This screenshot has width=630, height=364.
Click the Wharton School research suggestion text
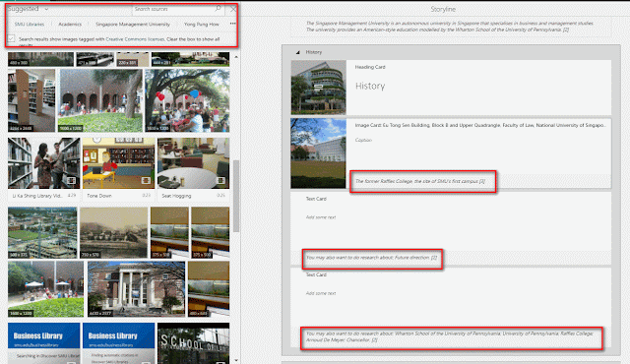coord(450,336)
